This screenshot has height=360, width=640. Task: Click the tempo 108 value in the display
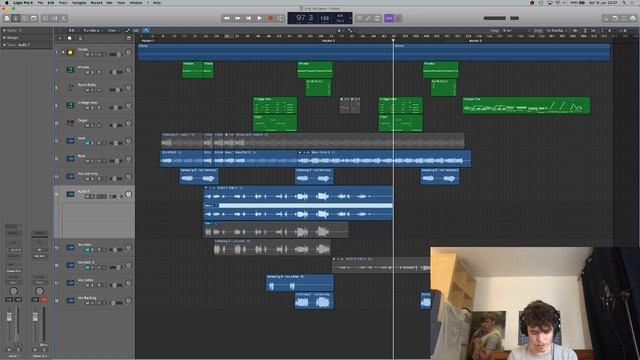(x=324, y=18)
